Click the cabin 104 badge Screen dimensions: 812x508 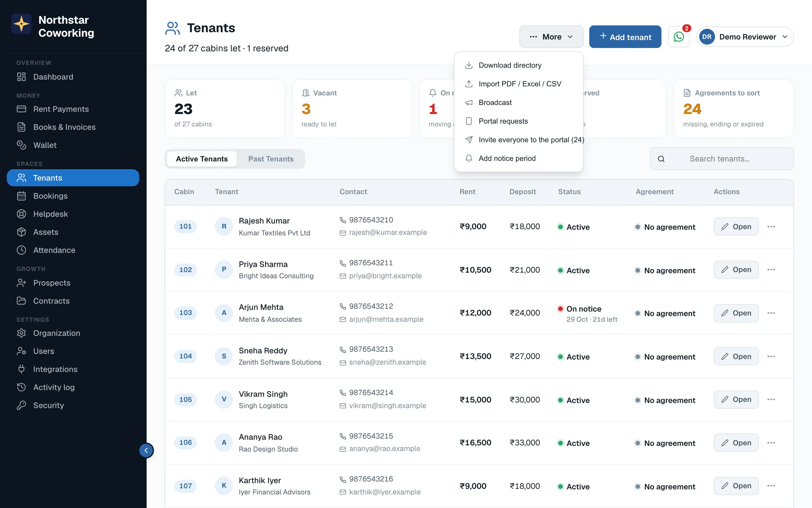186,356
